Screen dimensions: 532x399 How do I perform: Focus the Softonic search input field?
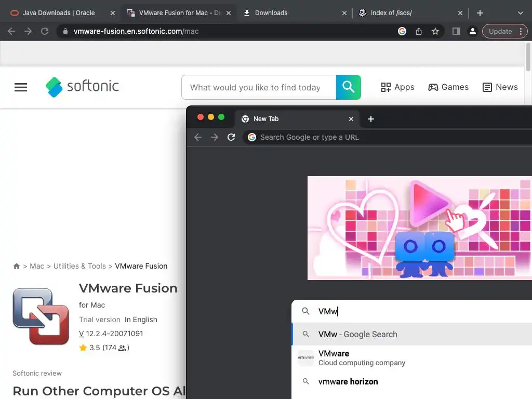pyautogui.click(x=259, y=87)
